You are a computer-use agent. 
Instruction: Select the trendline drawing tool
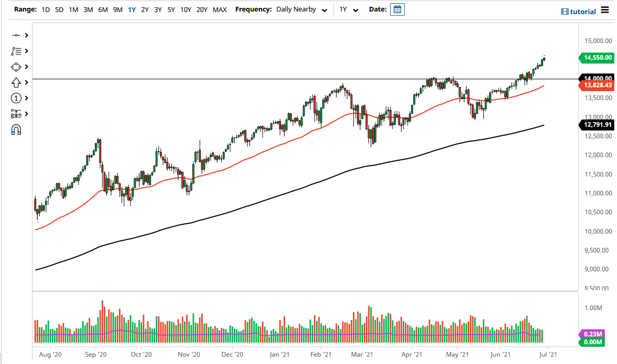point(16,35)
